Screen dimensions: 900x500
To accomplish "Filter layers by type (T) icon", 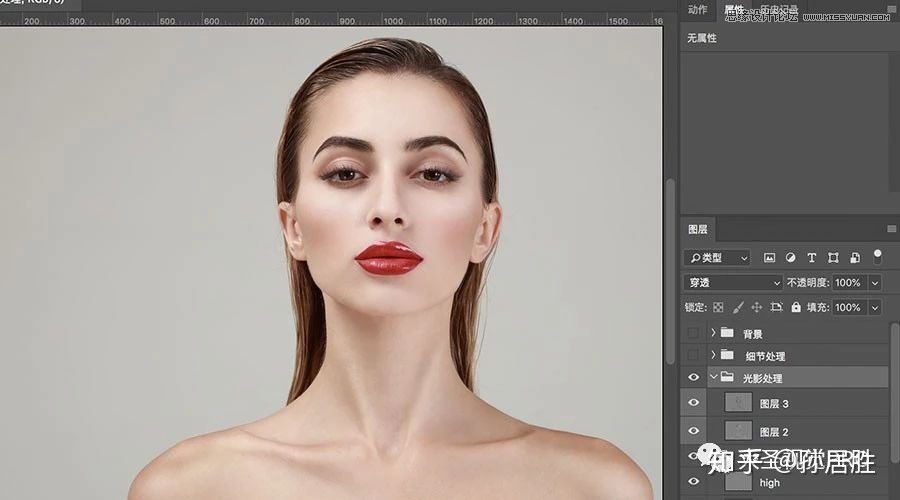I will 811,258.
